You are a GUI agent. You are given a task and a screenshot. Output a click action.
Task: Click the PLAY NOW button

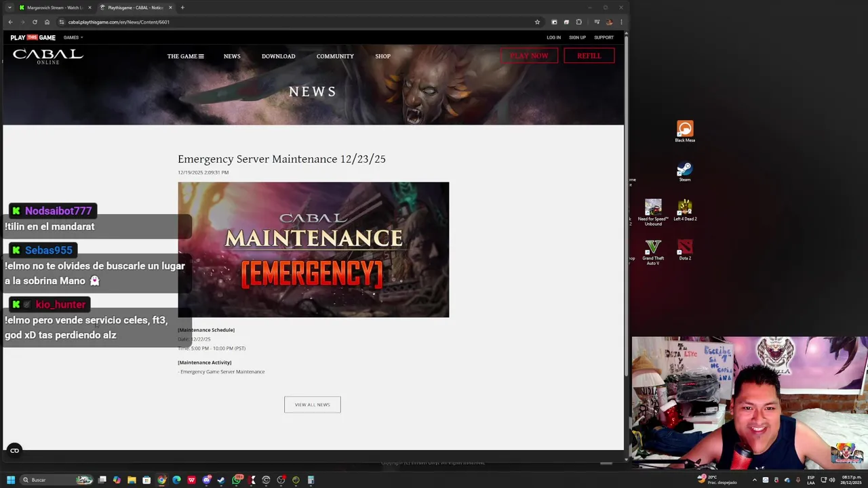click(529, 56)
